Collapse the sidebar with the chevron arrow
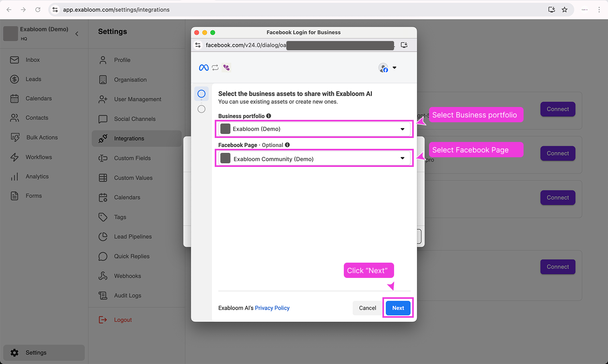 (77, 34)
